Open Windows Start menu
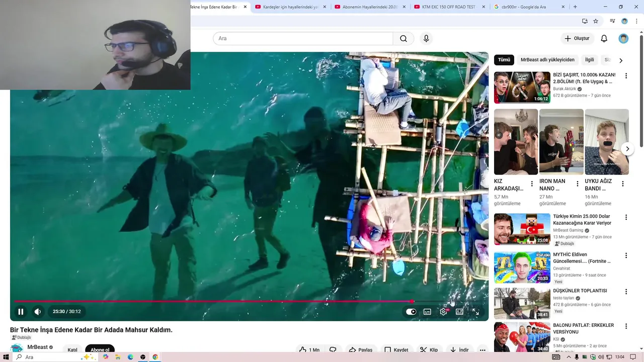Screen dimensions: 644x362 point(6,357)
